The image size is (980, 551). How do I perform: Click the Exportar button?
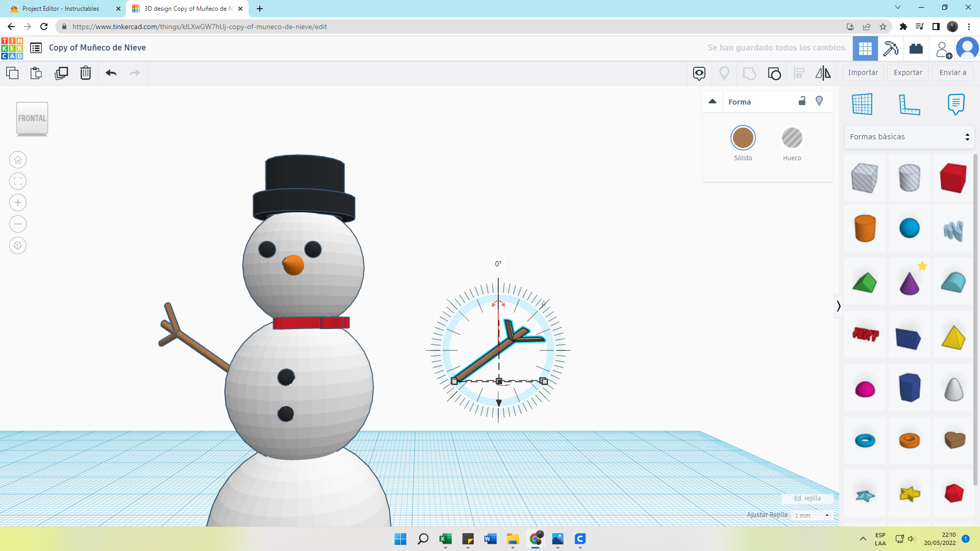point(908,72)
